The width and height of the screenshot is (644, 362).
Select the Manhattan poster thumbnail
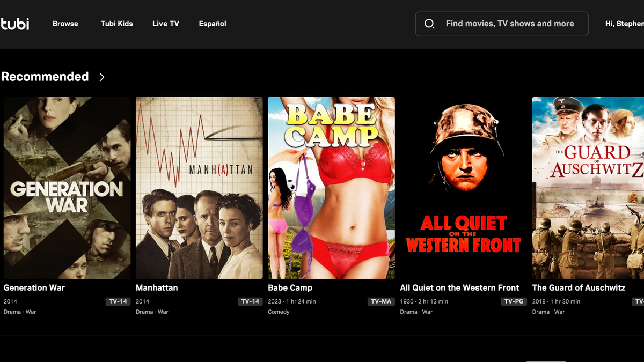(199, 188)
